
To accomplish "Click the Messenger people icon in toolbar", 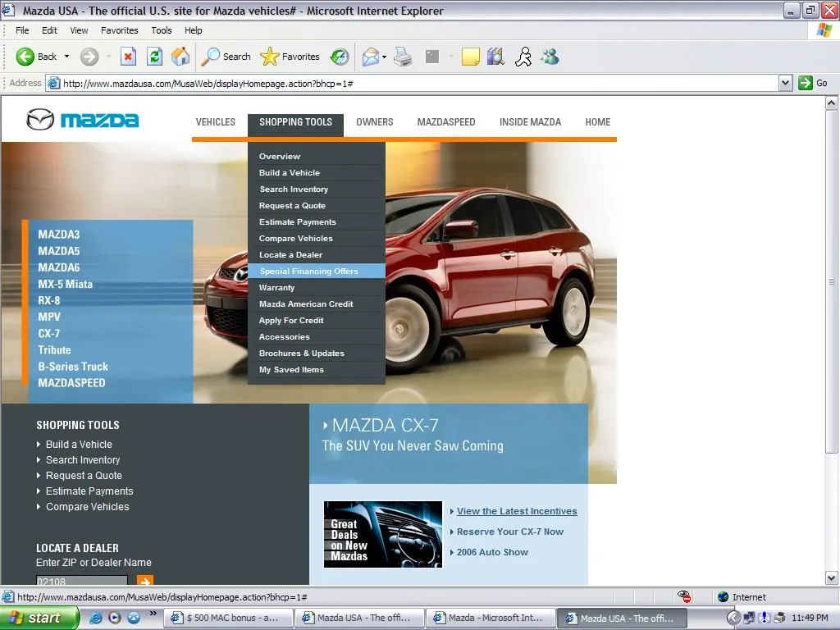I will point(550,57).
